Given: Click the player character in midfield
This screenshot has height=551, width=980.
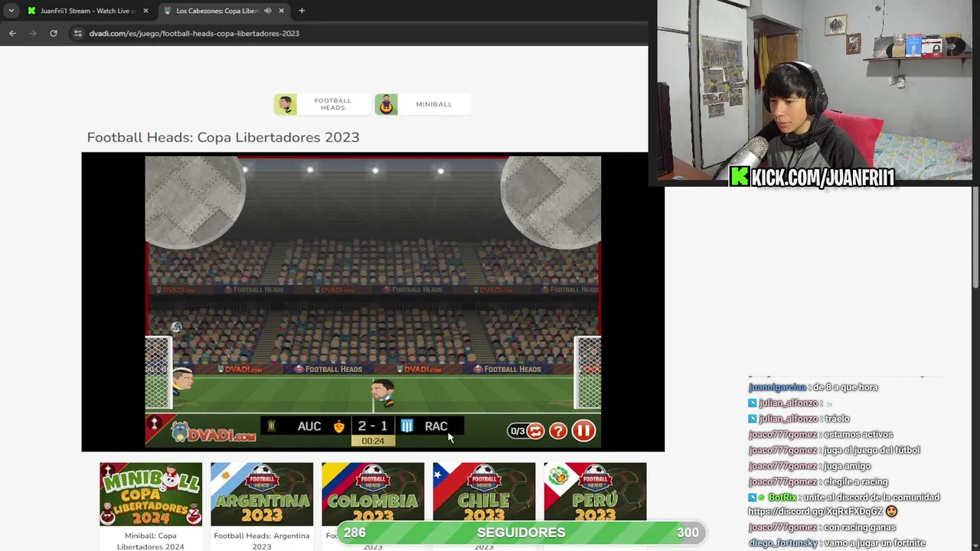Looking at the screenshot, I should [x=383, y=393].
